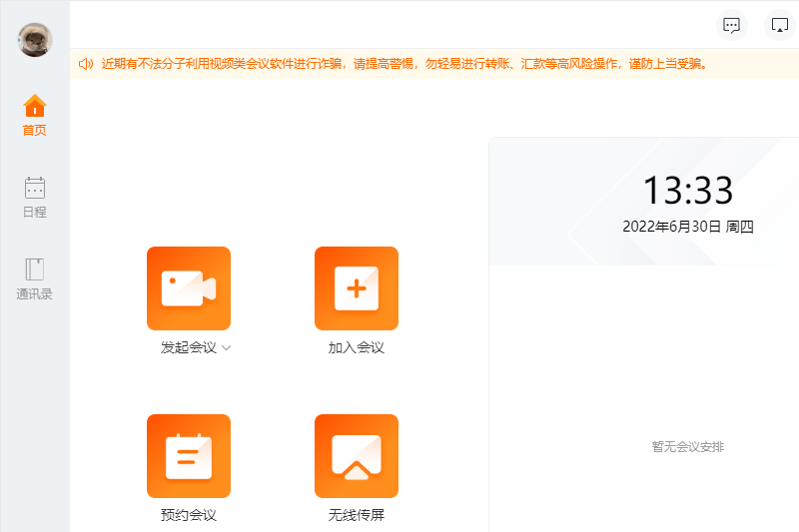
Task: Click the 无线传屏 wireless screen icon
Action: (x=357, y=456)
